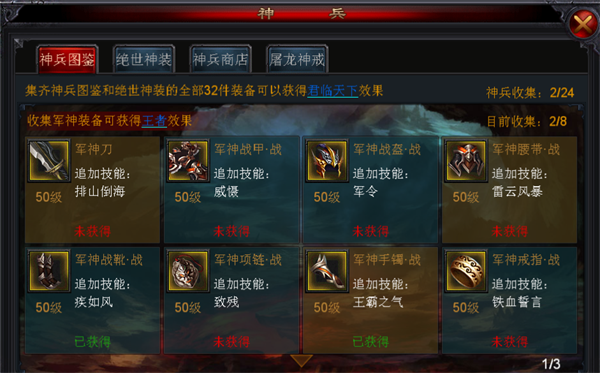Switch to the 绝世神装 tab
The image size is (600, 373).
(x=144, y=59)
